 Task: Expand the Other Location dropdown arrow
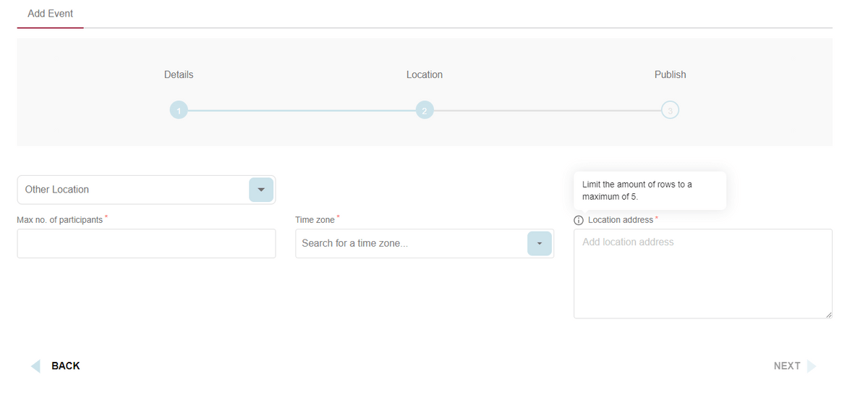click(261, 190)
